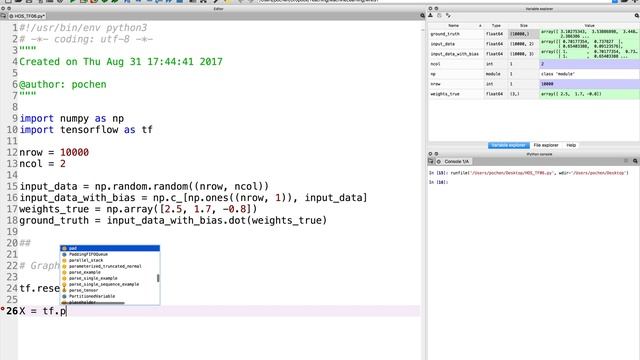
Task: Open the Help pane tab
Action: [571, 145]
